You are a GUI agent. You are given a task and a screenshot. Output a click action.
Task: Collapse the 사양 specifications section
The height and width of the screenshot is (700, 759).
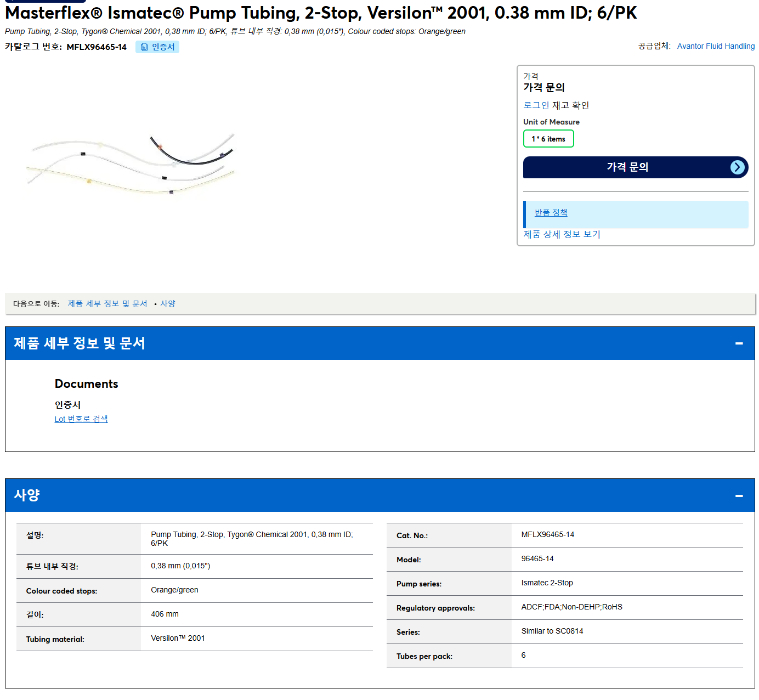coord(739,495)
